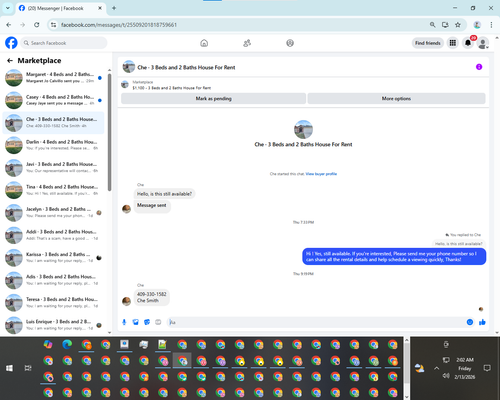The height and width of the screenshot is (400, 500).
Task: Open Darlin's 4 Beds and 2 Baths chat
Action: tap(53, 145)
